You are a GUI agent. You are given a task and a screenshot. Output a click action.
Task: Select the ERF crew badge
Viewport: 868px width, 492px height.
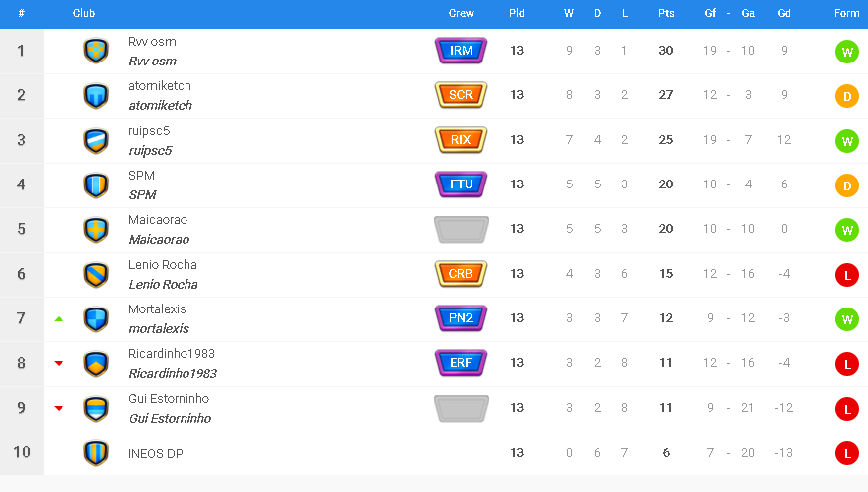point(461,363)
